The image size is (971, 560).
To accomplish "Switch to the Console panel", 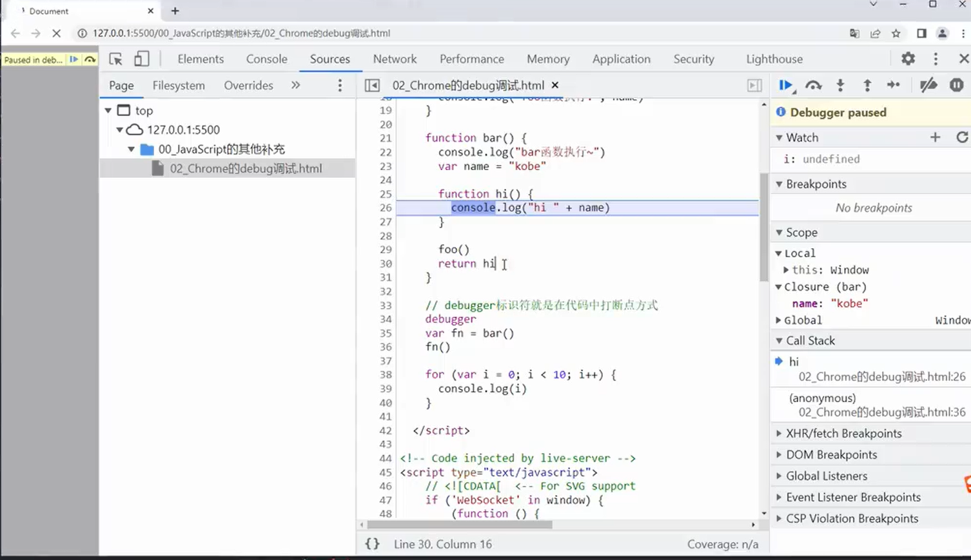I will pos(266,59).
